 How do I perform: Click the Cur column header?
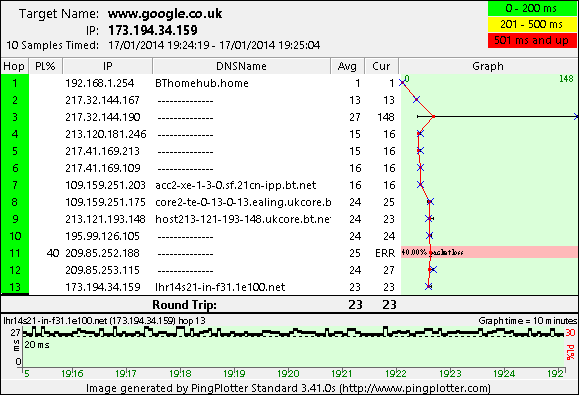(381, 66)
